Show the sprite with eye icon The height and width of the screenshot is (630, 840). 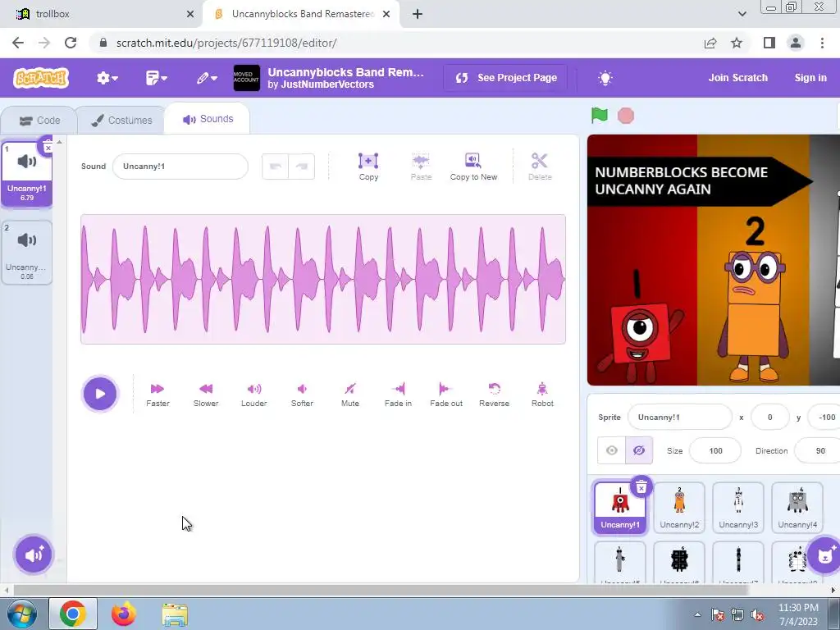coord(611,450)
